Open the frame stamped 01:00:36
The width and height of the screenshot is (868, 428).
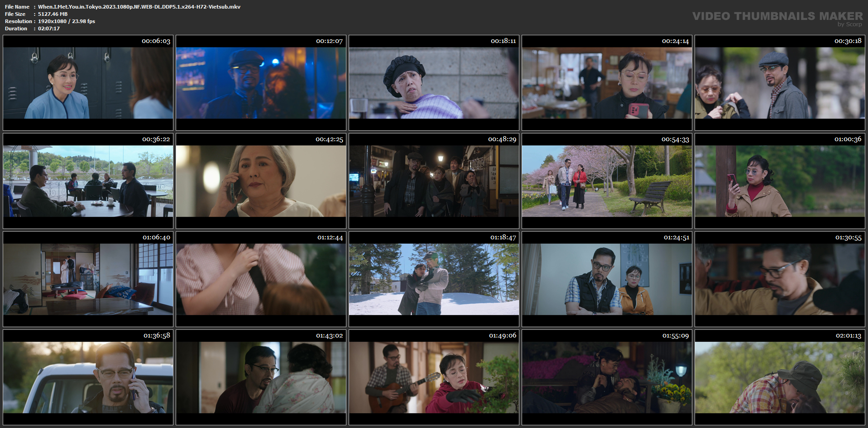pyautogui.click(x=780, y=181)
